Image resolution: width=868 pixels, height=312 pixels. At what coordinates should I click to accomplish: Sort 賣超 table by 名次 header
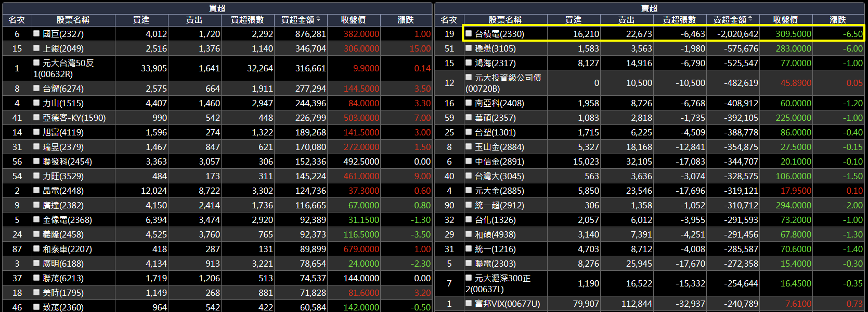449,20
